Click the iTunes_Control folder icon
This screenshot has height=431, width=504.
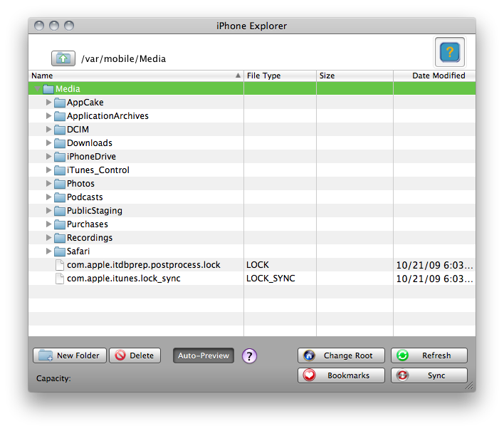pos(60,170)
